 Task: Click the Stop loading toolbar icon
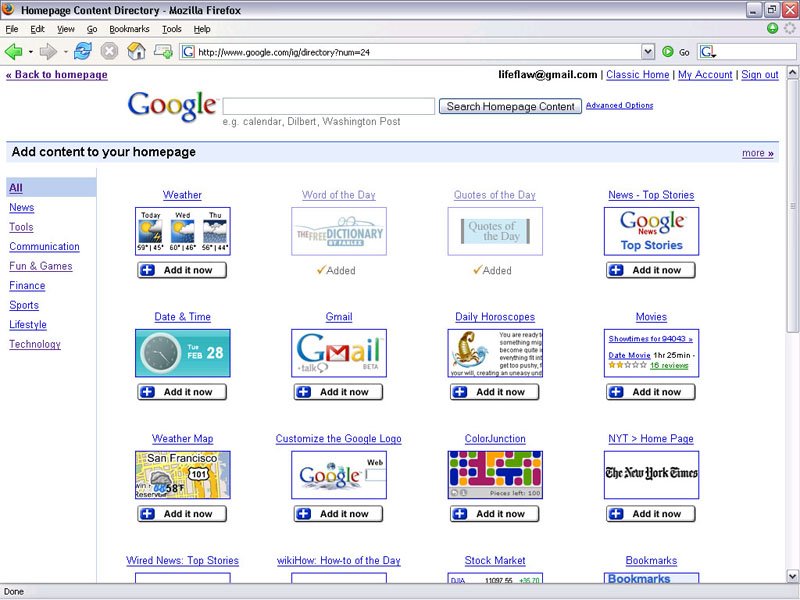click(109, 52)
